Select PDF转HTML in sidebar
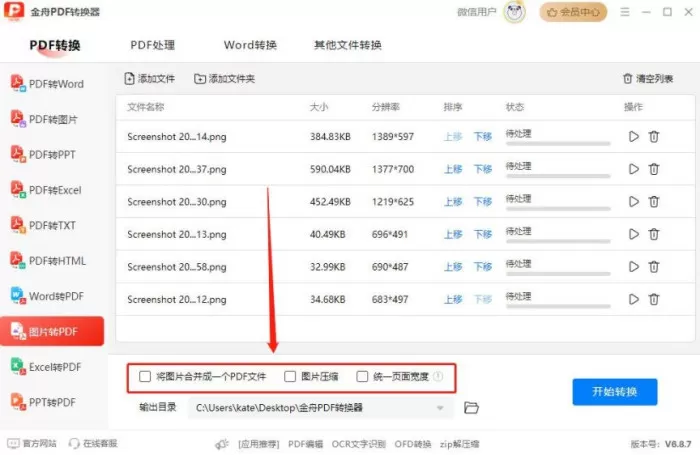 coord(48,260)
